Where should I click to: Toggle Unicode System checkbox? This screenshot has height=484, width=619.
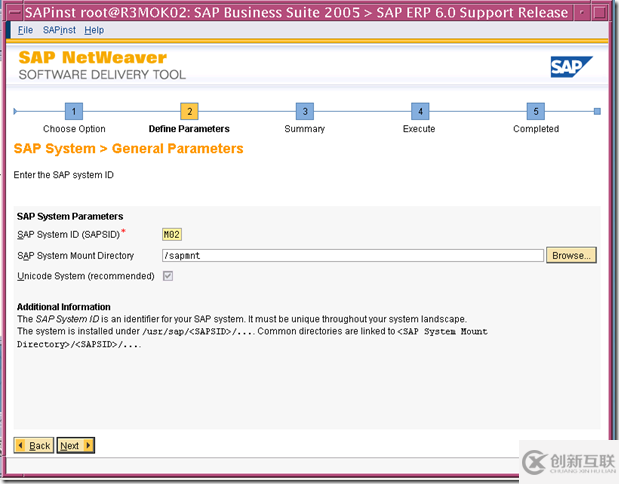[x=168, y=276]
